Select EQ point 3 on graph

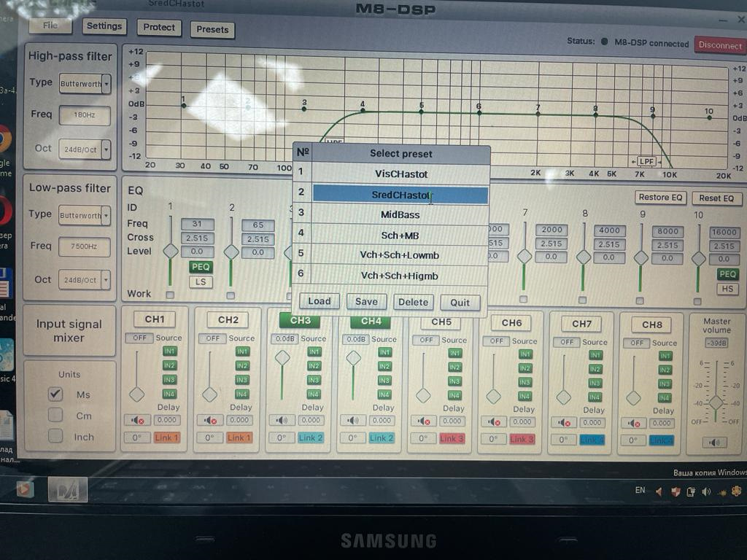[304, 109]
